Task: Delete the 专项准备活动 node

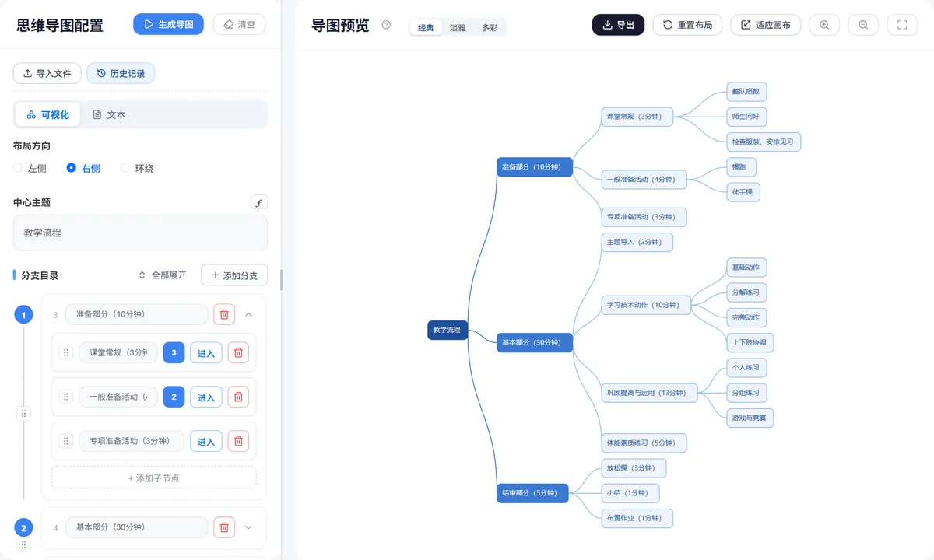Action: point(238,441)
